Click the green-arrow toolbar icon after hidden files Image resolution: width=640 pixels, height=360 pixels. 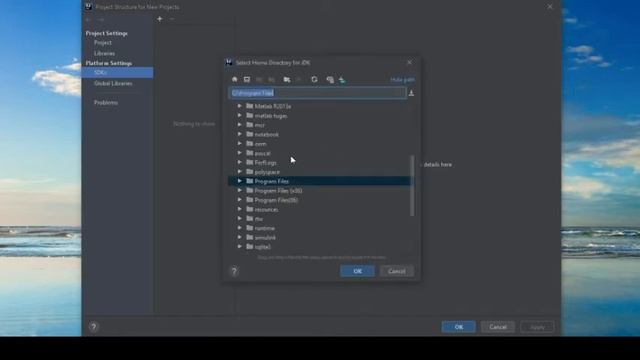click(x=342, y=80)
